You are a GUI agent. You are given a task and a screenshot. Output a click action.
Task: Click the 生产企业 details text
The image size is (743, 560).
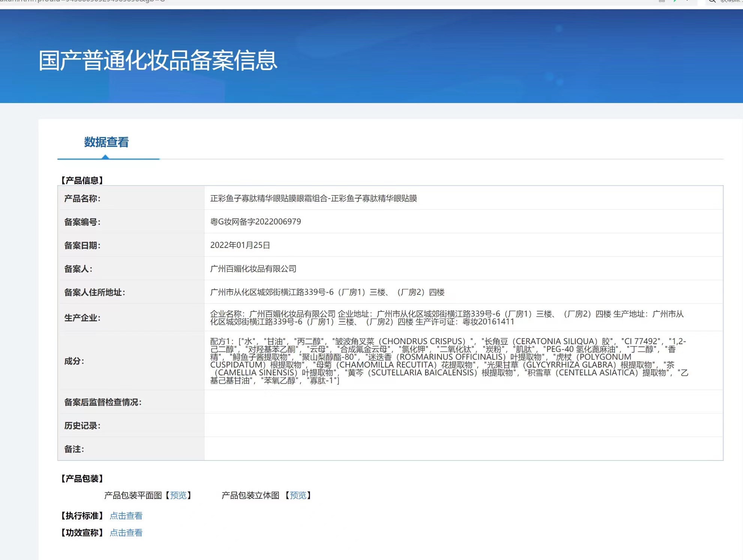click(446, 318)
